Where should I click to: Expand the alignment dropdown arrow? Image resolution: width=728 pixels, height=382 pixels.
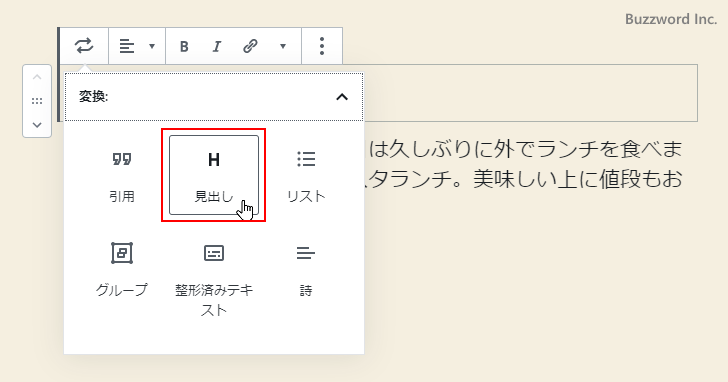coord(151,46)
